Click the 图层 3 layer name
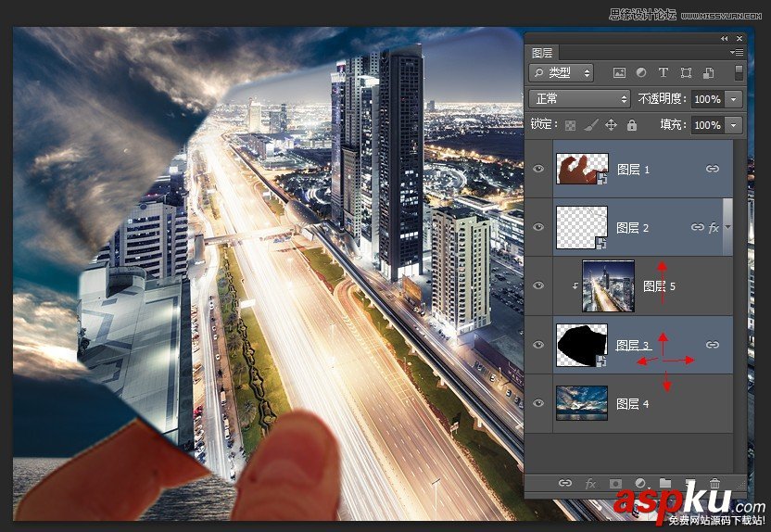This screenshot has width=771, height=532. click(633, 345)
